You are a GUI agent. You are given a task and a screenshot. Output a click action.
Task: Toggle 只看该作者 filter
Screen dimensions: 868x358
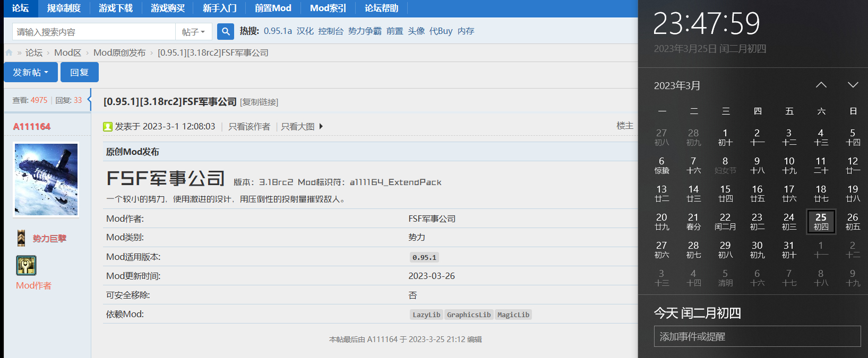pos(249,127)
